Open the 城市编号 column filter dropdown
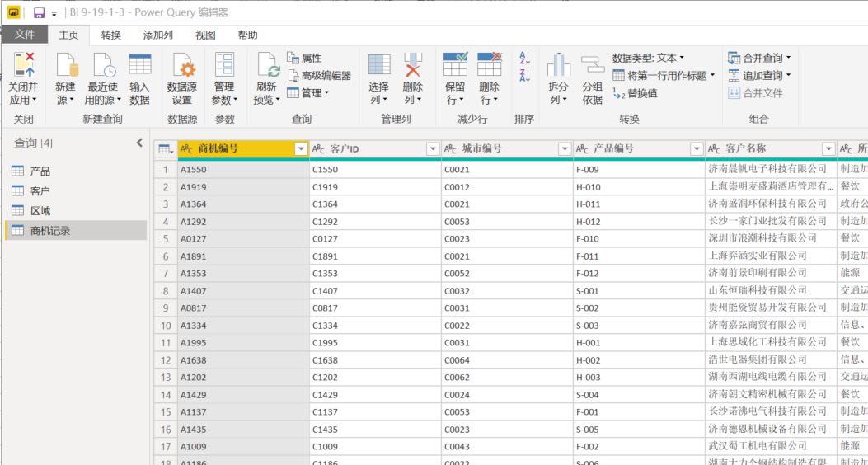 click(565, 149)
